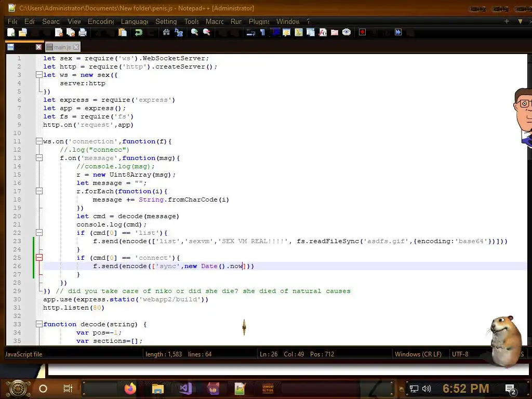Screen dimensions: 532x399
Task: Switch to the main.js tab
Action: coord(62,47)
